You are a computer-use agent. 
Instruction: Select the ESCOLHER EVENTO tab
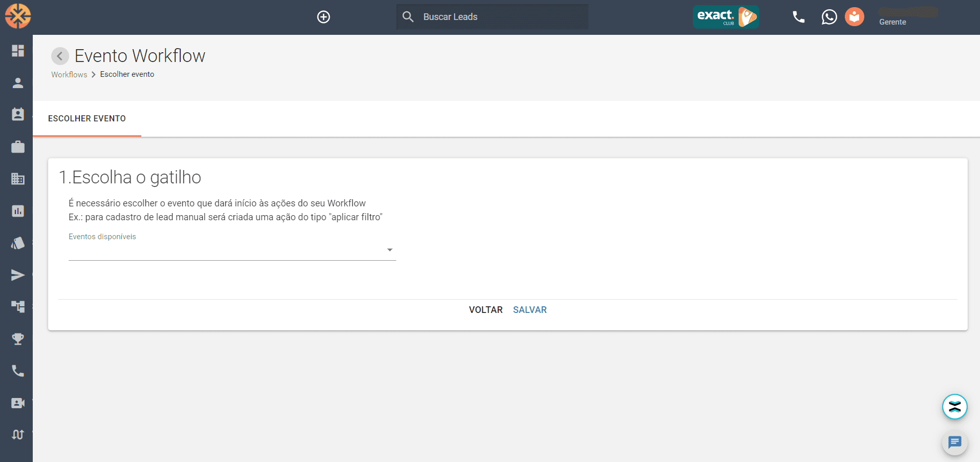click(87, 119)
